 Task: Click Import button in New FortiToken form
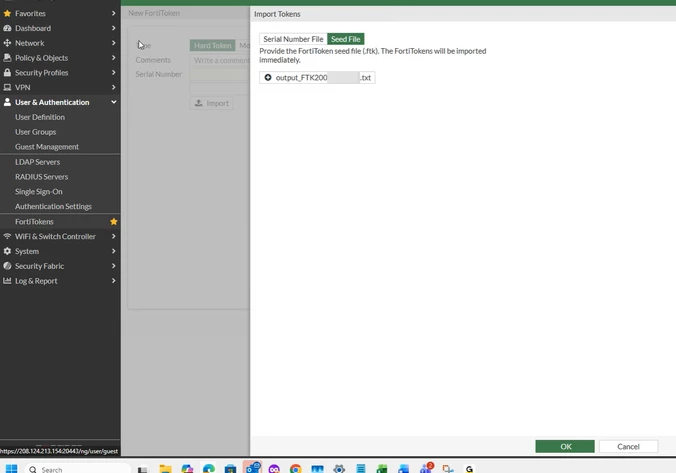212,103
